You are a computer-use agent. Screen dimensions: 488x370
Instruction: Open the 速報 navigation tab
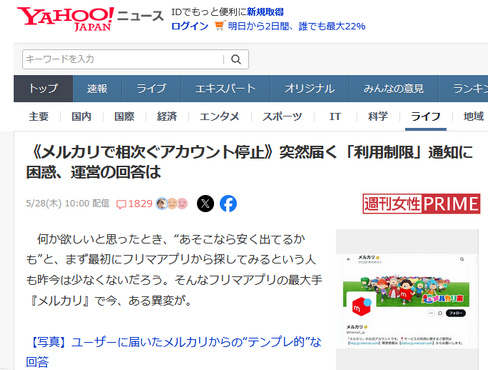[x=97, y=88]
